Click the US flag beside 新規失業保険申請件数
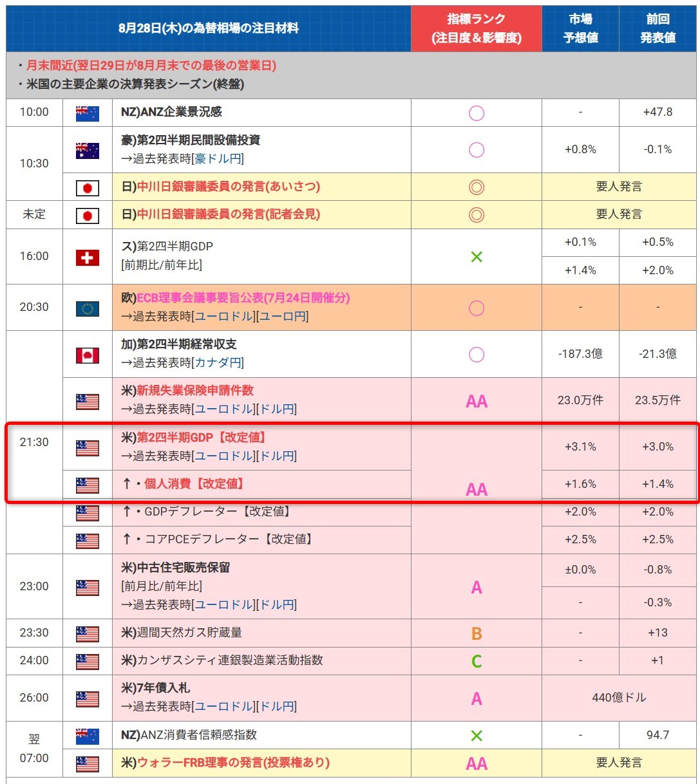 pyautogui.click(x=88, y=402)
